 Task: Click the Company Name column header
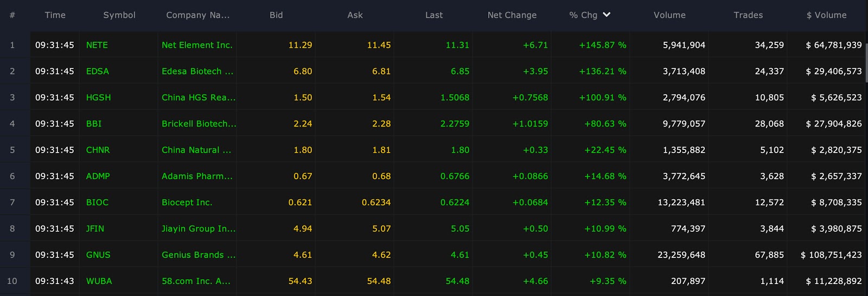coord(197,15)
